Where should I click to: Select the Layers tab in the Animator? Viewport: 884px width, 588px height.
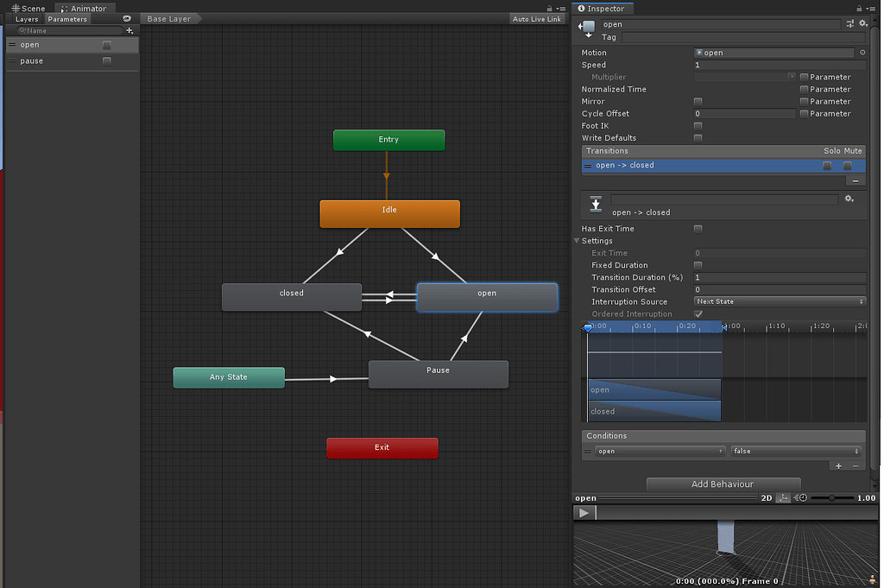26,18
